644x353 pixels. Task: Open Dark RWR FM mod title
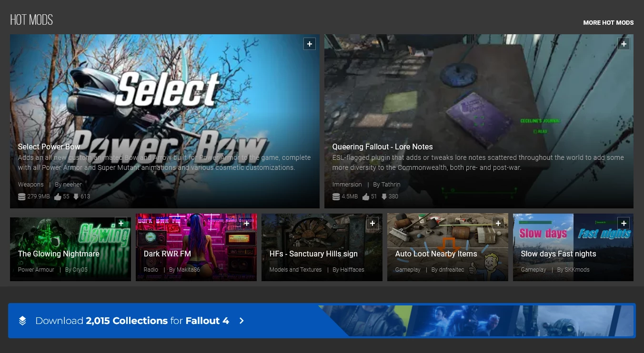pyautogui.click(x=167, y=254)
